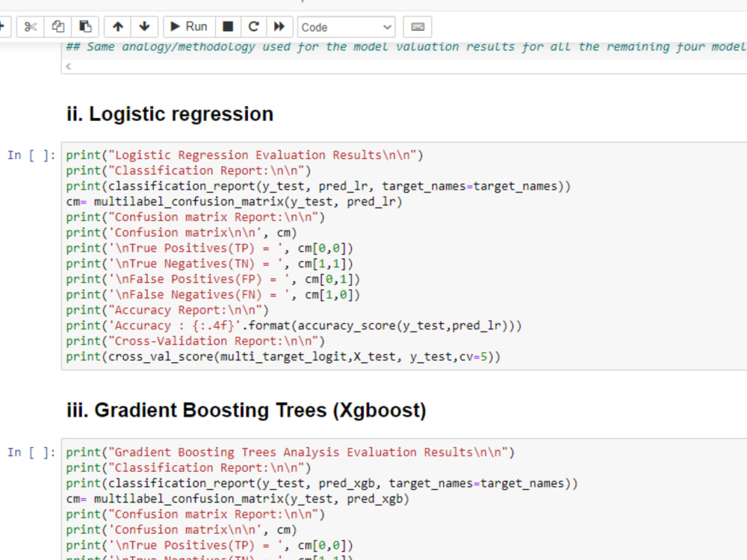The height and width of the screenshot is (560, 747).
Task: Collapse the cell using the left chevron
Action: pos(67,66)
